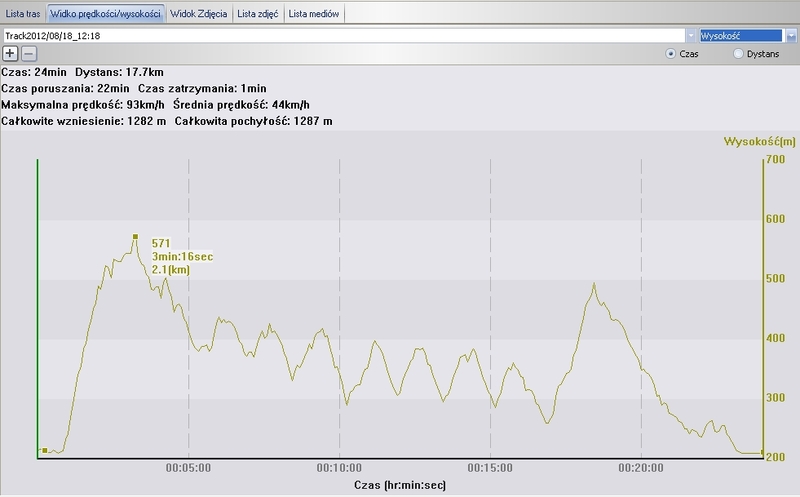Click Maksymalna prędkość: 93km/h text
Screen dimensions: 800x497
[x=83, y=105]
